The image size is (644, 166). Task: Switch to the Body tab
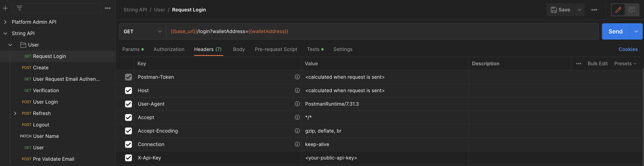point(239,49)
